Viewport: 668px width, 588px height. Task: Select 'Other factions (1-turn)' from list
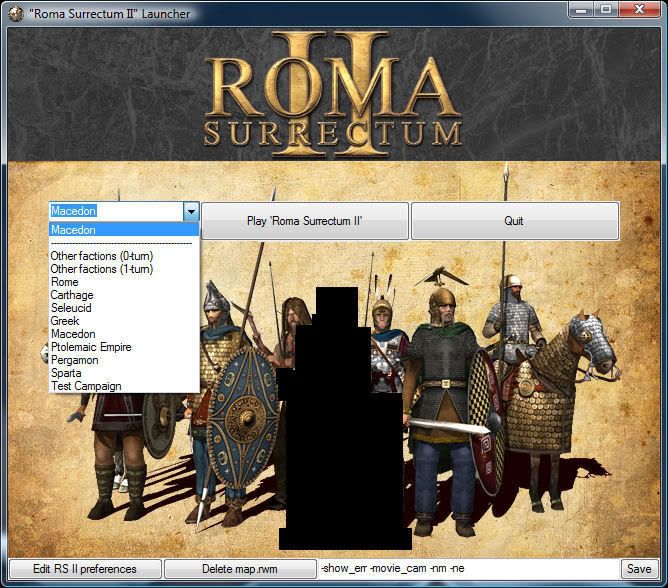point(102,269)
